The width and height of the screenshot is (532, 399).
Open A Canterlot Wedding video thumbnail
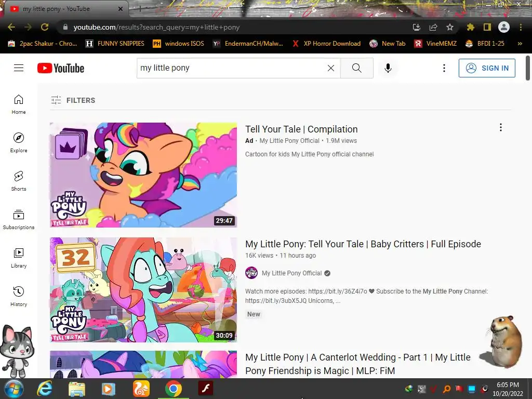click(143, 364)
